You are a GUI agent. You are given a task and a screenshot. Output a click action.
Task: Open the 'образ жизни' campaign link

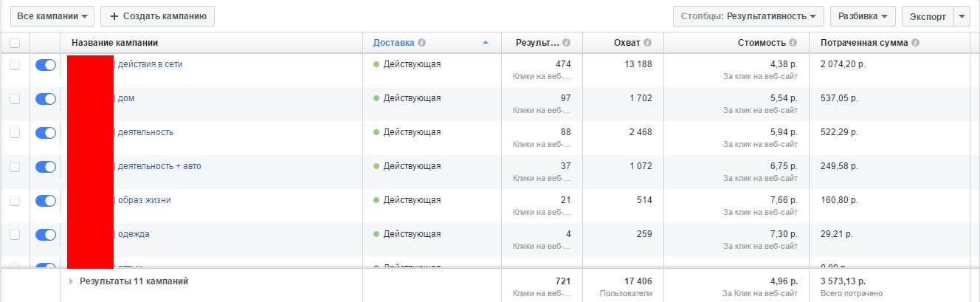144,200
